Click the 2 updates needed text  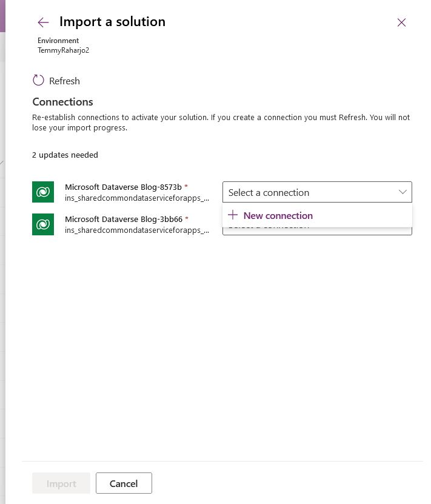click(65, 155)
